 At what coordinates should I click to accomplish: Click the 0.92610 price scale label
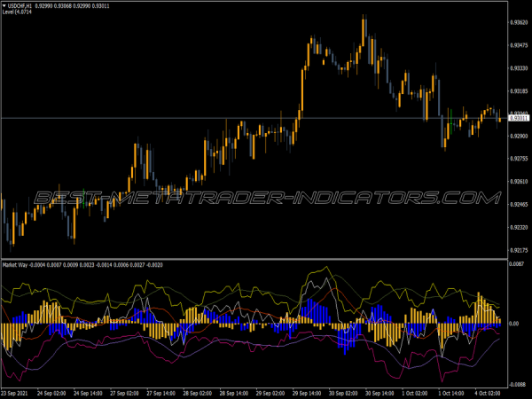tap(519, 182)
